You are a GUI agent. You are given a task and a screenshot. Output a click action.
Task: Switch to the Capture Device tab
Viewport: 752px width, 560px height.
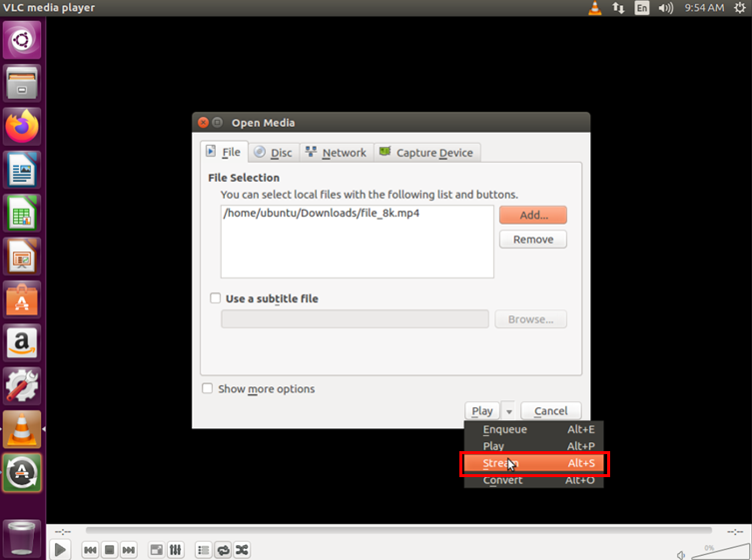(x=426, y=153)
